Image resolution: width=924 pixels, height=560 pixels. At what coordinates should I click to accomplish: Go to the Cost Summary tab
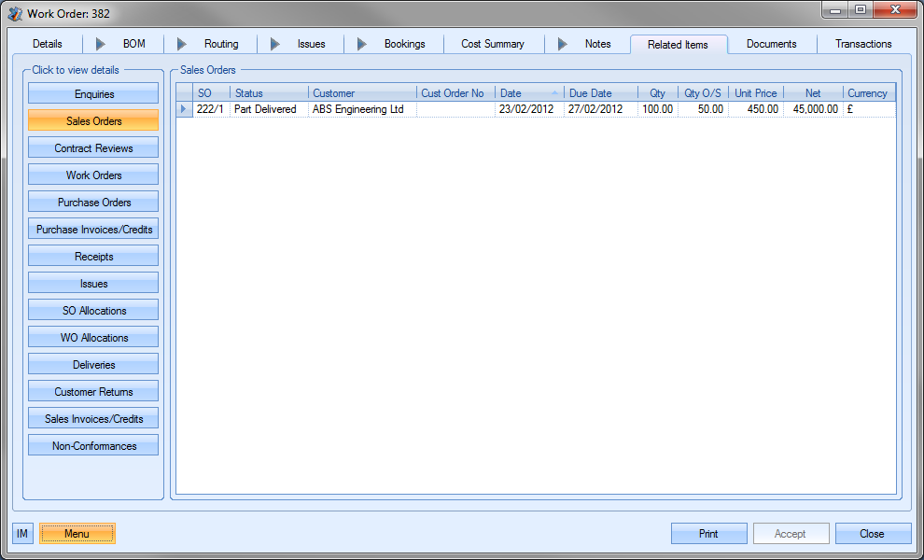pyautogui.click(x=492, y=44)
